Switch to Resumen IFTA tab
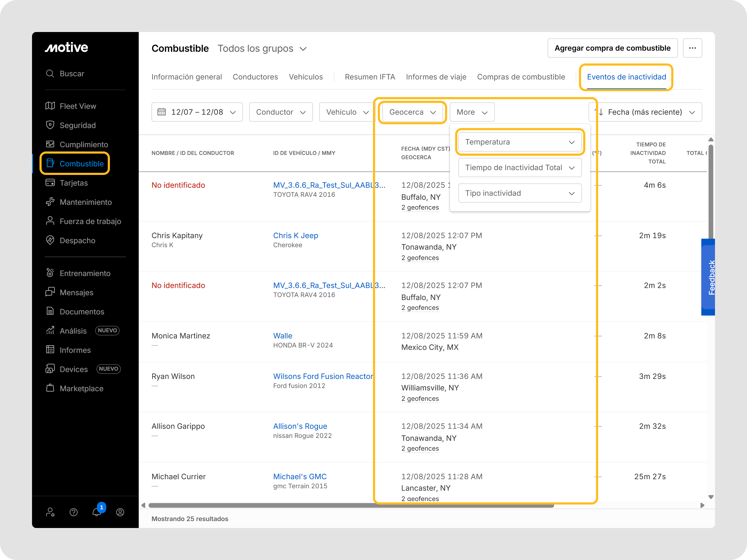The image size is (747, 560). (370, 77)
